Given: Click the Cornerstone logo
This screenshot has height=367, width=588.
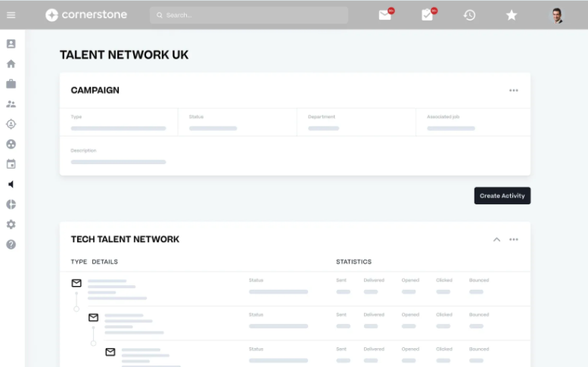Looking at the screenshot, I should point(86,15).
